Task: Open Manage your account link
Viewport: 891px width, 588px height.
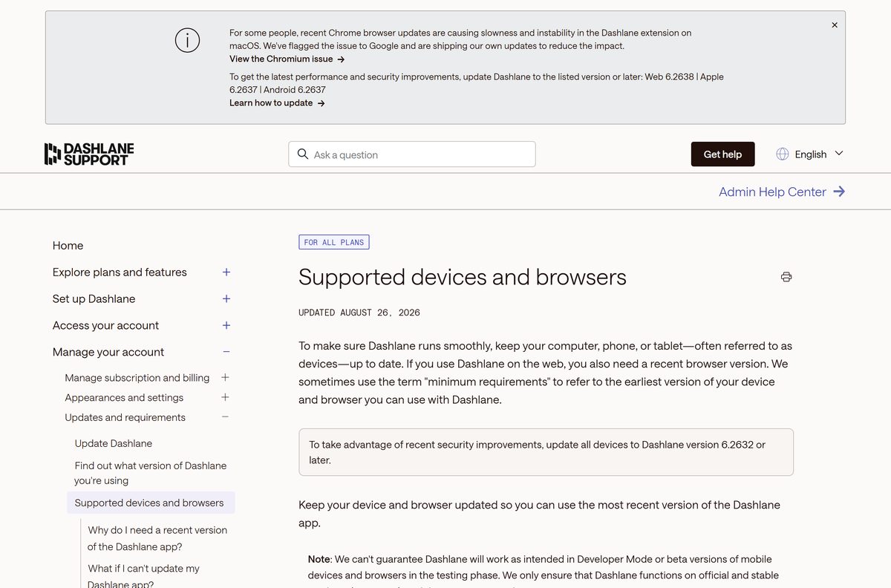Action: tap(108, 352)
